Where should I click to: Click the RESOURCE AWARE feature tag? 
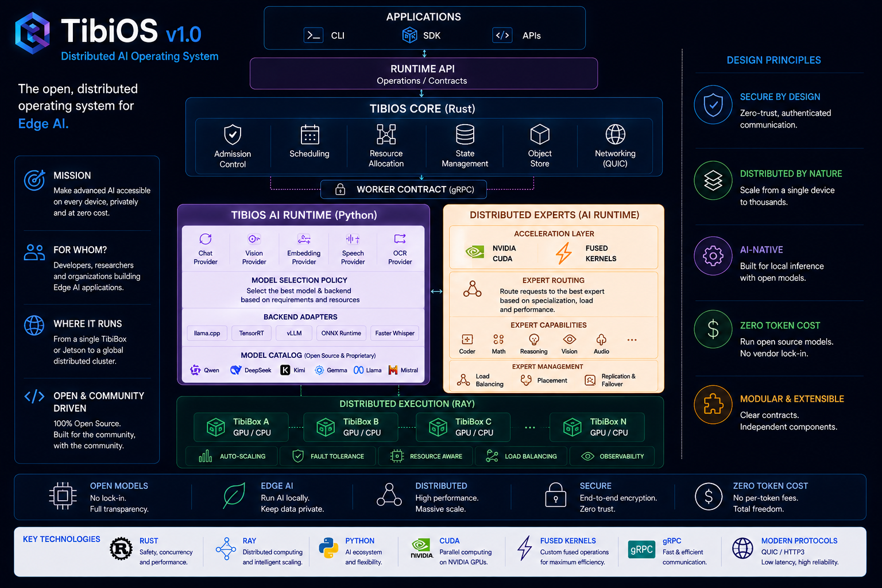(426, 457)
